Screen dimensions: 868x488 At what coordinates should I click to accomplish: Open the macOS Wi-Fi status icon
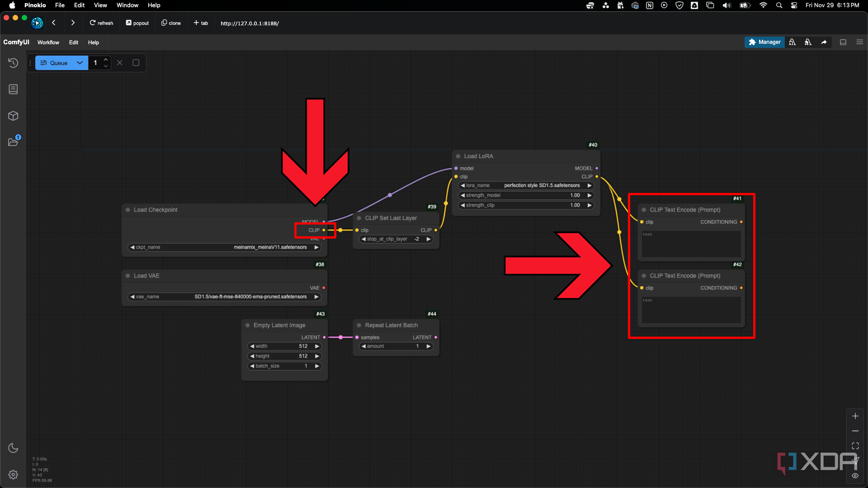[763, 5]
